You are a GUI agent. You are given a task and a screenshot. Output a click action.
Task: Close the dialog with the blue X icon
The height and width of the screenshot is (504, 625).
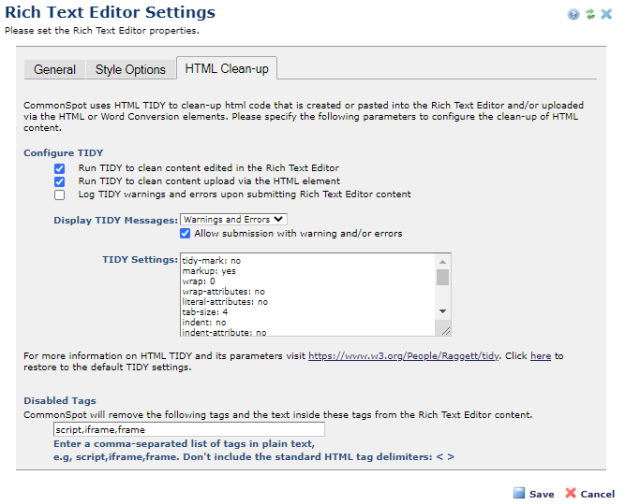(x=606, y=15)
